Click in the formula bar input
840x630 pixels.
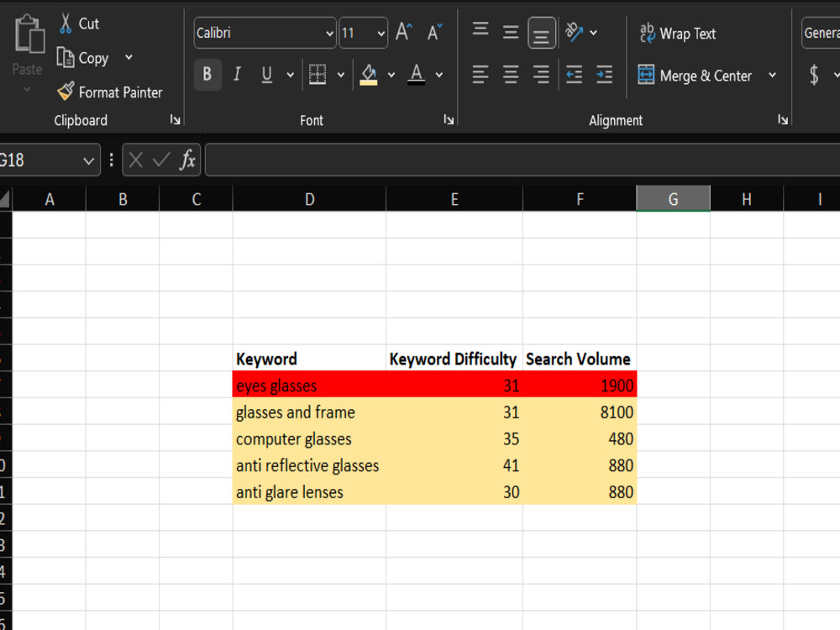tap(522, 160)
